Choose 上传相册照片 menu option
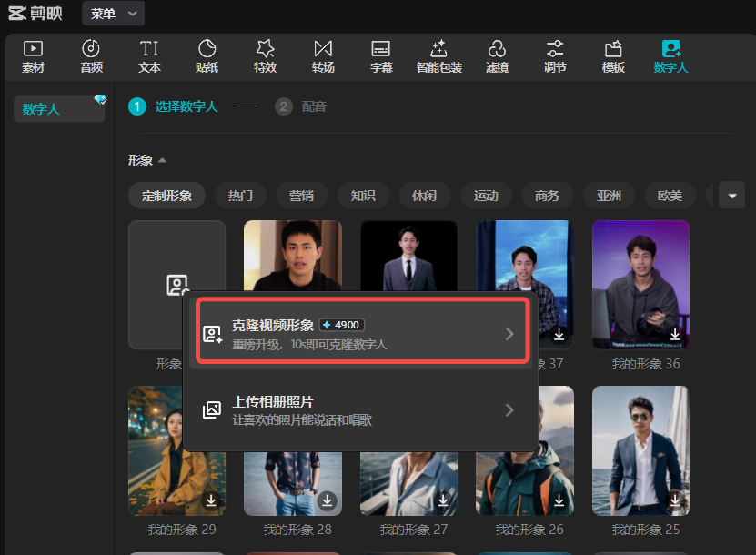Viewport: 756px width, 555px height. point(360,409)
